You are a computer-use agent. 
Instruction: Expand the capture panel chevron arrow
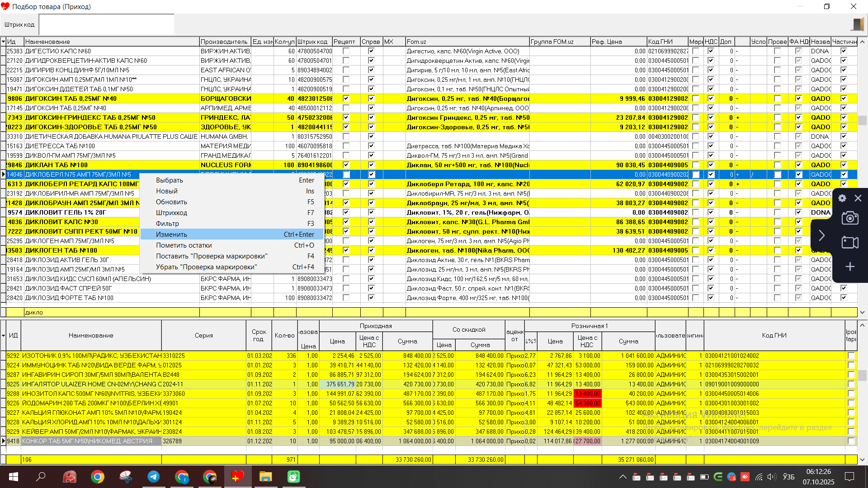(x=821, y=235)
